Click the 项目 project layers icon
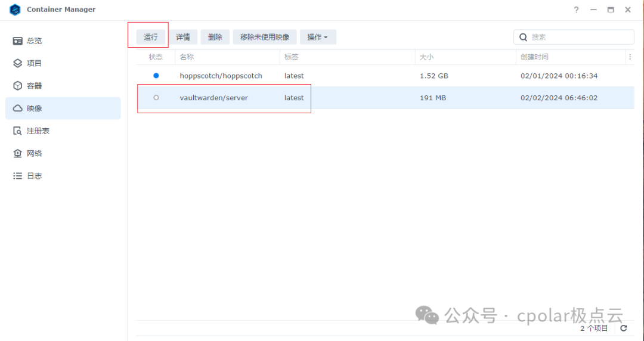The width and height of the screenshot is (644, 341). [x=18, y=63]
